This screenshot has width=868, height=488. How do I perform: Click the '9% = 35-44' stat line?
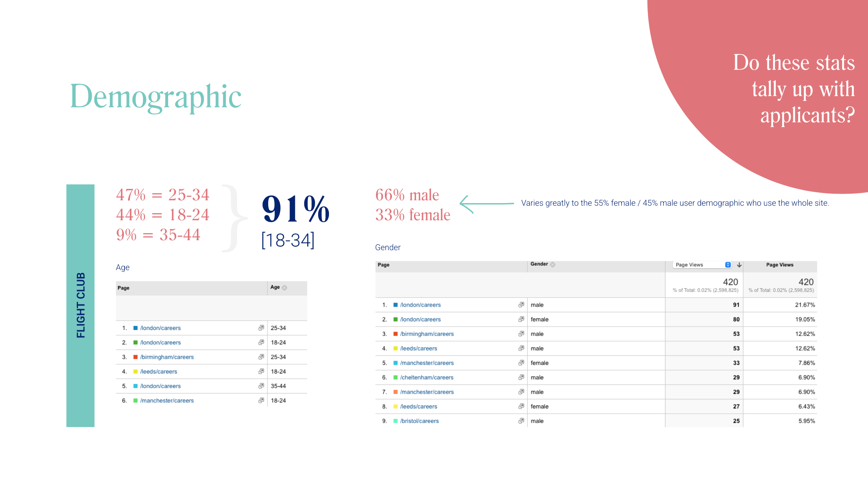[158, 235]
